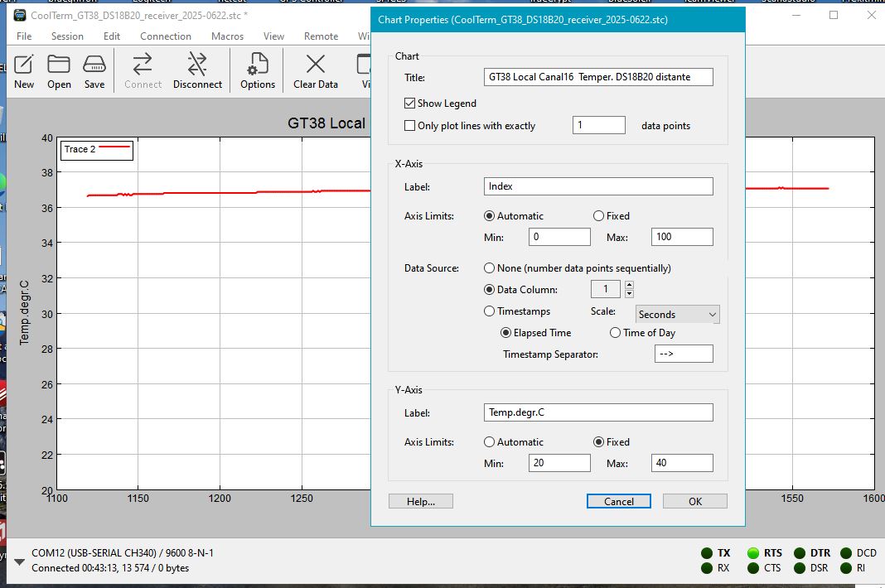Open the Scale Seconds dropdown
Image resolution: width=885 pixels, height=588 pixels.
tap(677, 315)
